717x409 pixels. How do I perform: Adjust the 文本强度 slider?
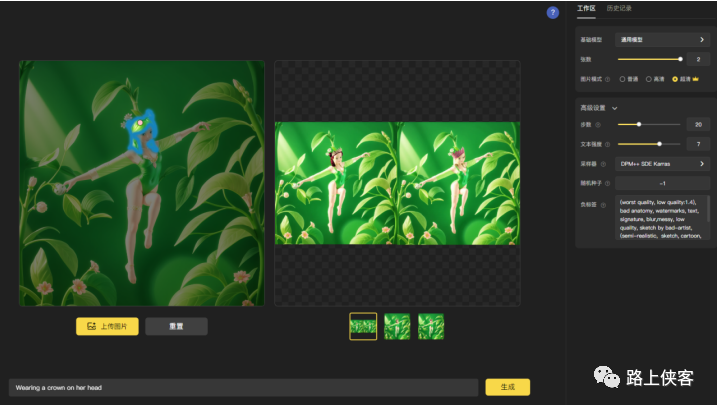649,144
